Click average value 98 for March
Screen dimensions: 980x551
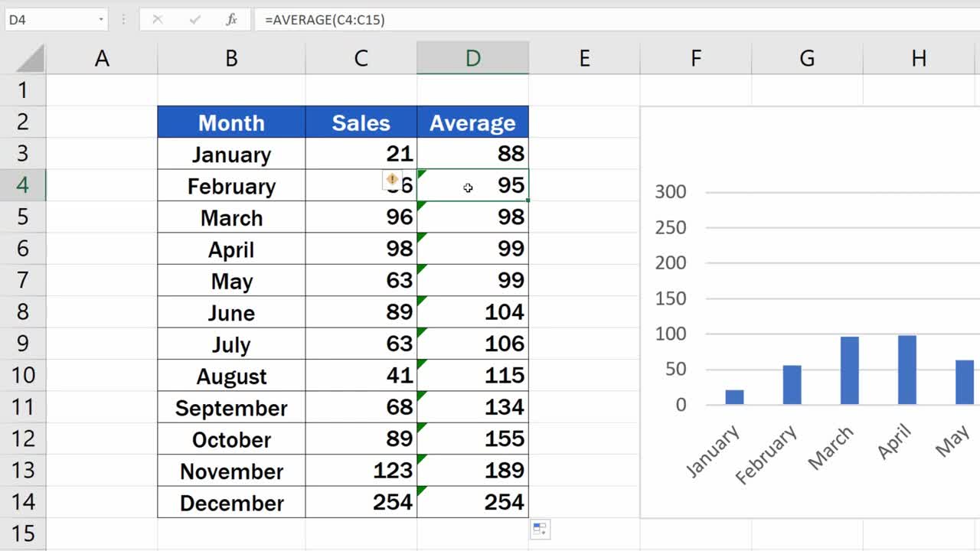(472, 217)
